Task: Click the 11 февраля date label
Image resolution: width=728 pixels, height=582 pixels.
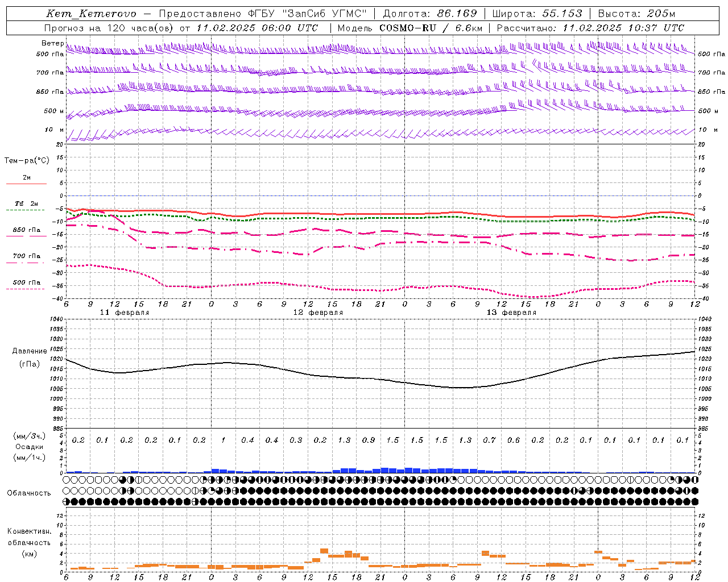Action: [x=125, y=313]
